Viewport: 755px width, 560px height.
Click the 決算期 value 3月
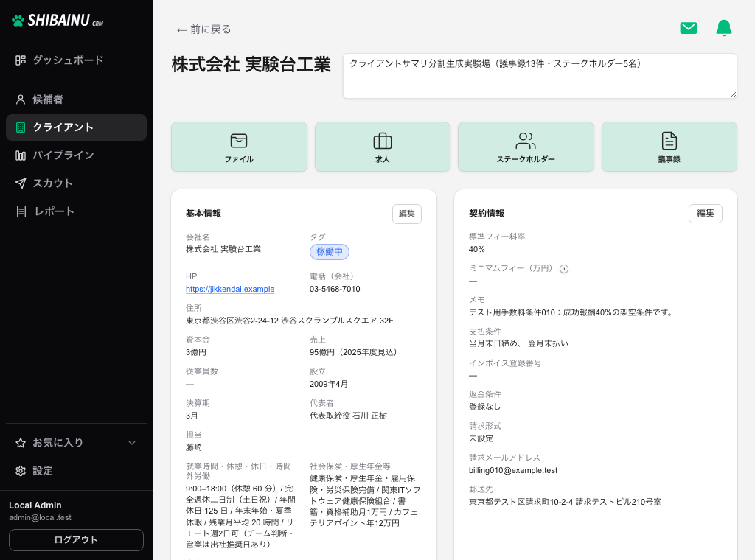[192, 416]
